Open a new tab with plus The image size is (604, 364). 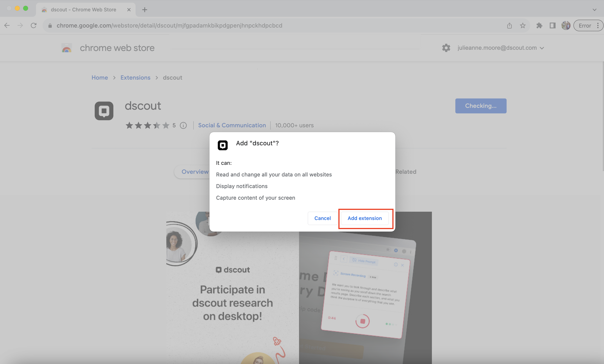tap(145, 10)
